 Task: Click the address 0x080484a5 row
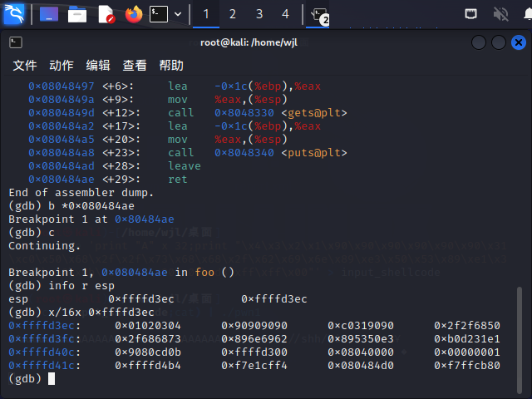pyautogui.click(x=158, y=140)
